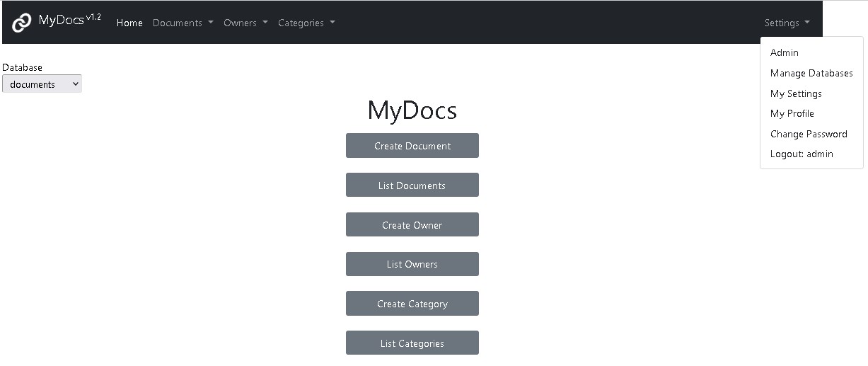The image size is (868, 366).
Task: Click the Database label text
Action: [22, 67]
